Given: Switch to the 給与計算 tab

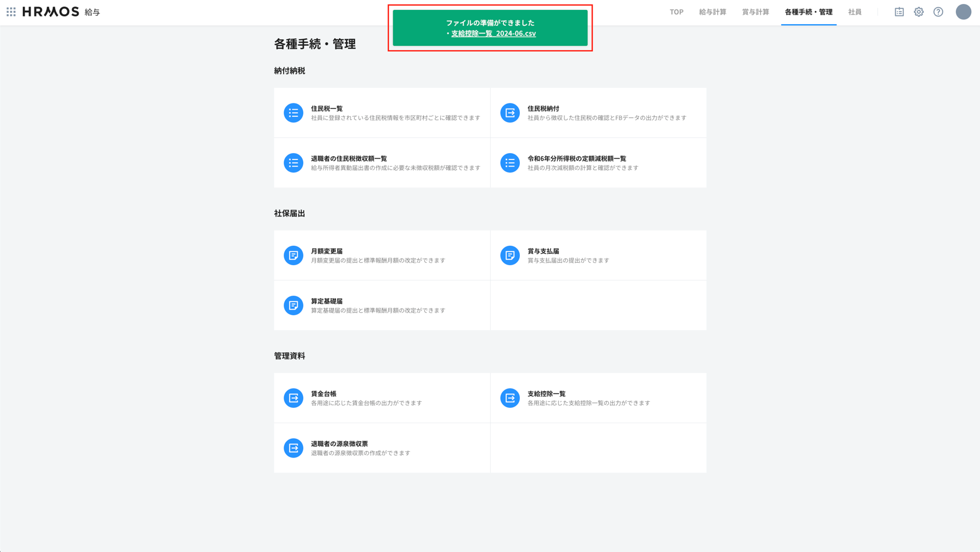Looking at the screenshot, I should [x=712, y=12].
